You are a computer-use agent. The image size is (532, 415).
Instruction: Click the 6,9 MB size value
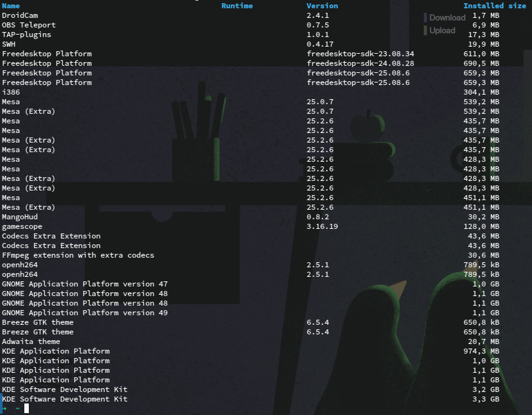tap(486, 25)
